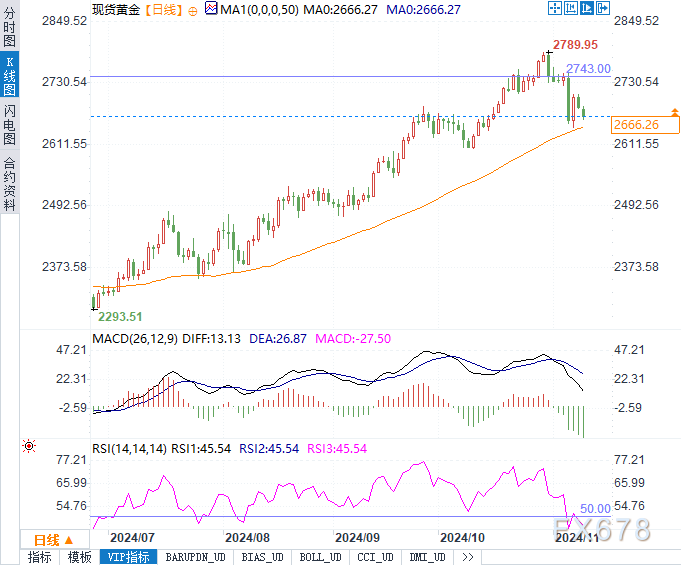
Task: Click the first blue icon at top-right
Action: [557, 8]
